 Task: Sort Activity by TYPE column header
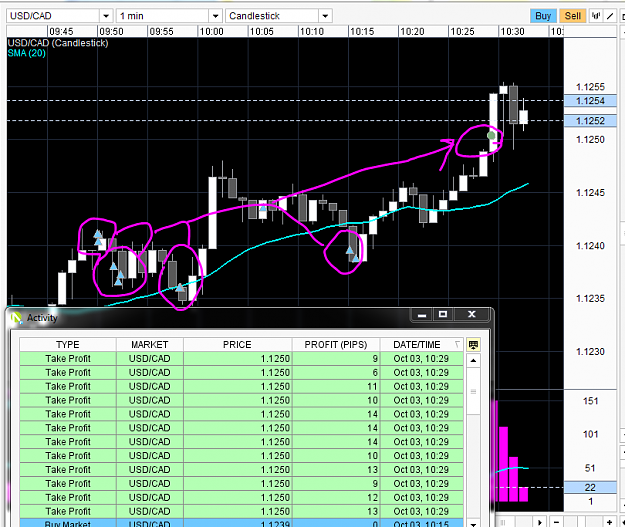point(68,345)
